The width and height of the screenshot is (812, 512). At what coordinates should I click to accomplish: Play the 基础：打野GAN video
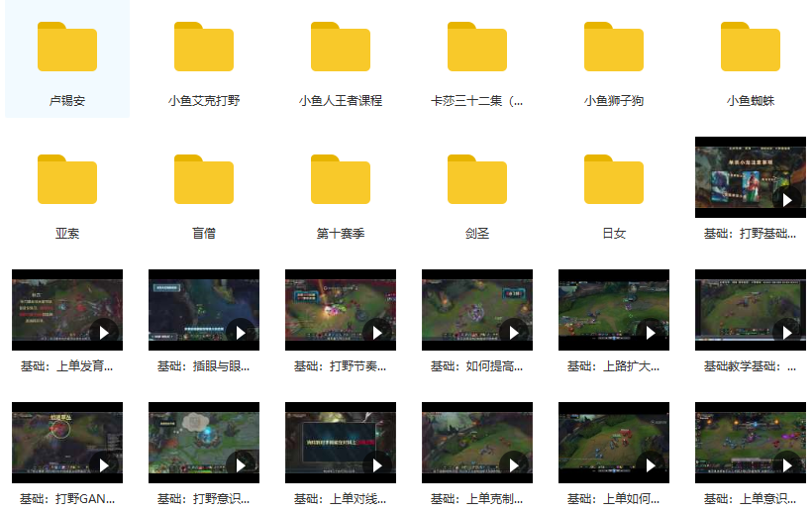click(67, 443)
